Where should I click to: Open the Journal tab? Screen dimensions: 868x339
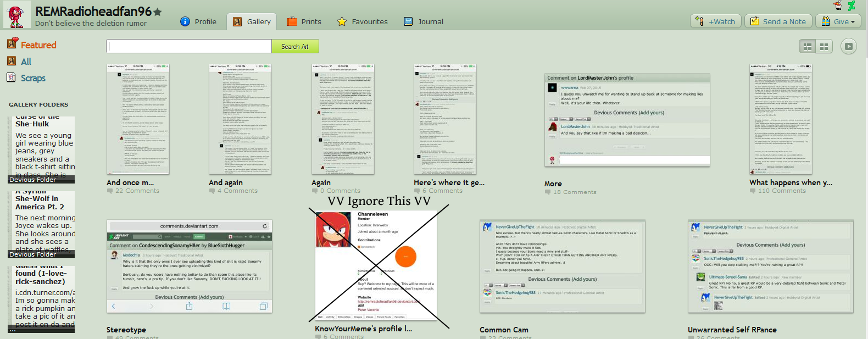(424, 21)
